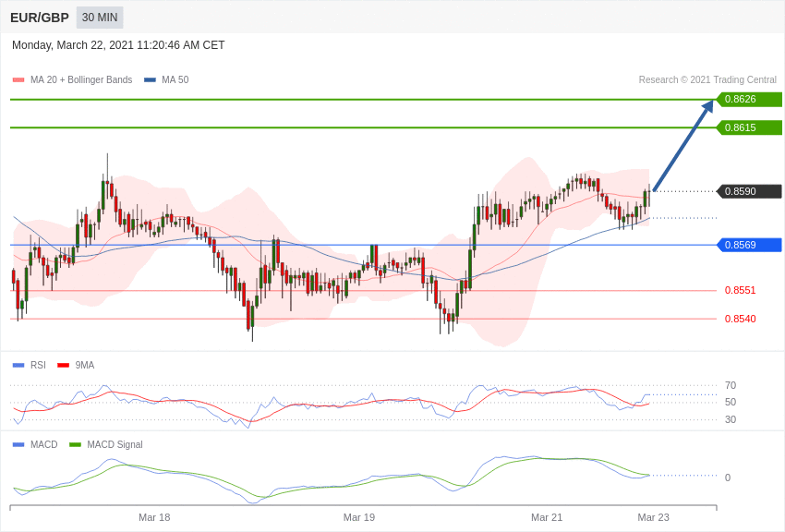Click the MA 20 + Bollinger Bands legend swatch
The height and width of the screenshot is (532, 785).
pyautogui.click(x=18, y=79)
